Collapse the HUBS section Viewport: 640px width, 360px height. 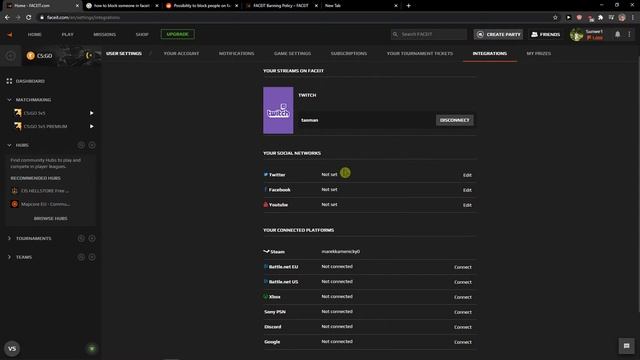click(x=9, y=145)
